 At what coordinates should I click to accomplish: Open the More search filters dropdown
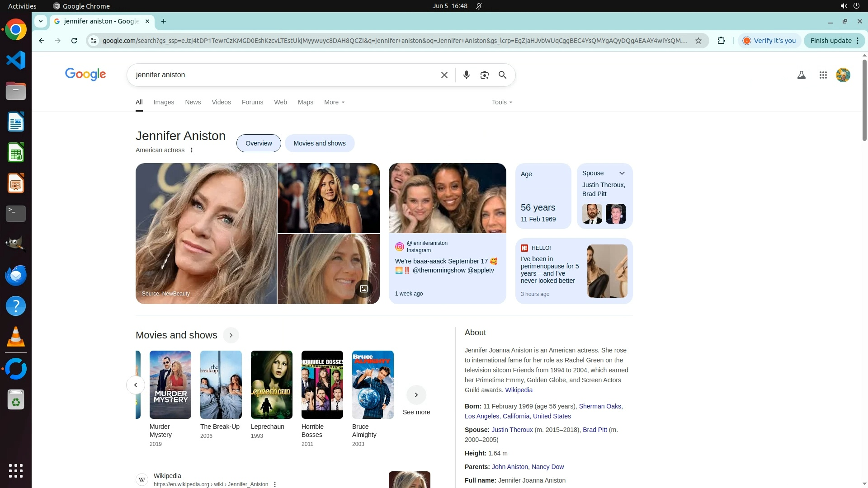334,102
